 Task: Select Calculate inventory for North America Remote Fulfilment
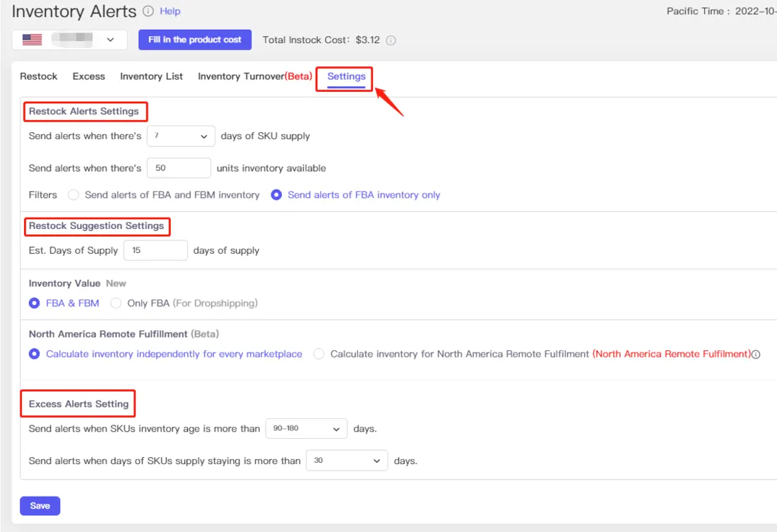tap(319, 353)
